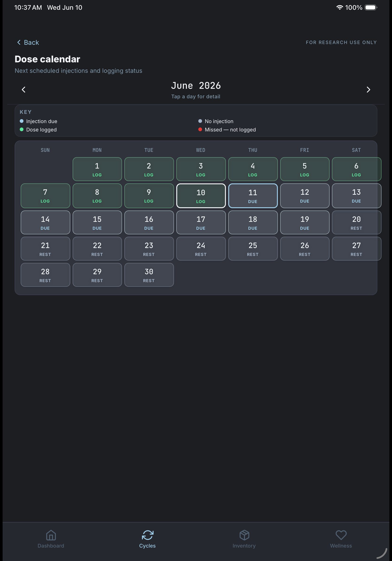The height and width of the screenshot is (561, 392).
Task: Tap 'Dose logged' key label
Action: (x=42, y=129)
